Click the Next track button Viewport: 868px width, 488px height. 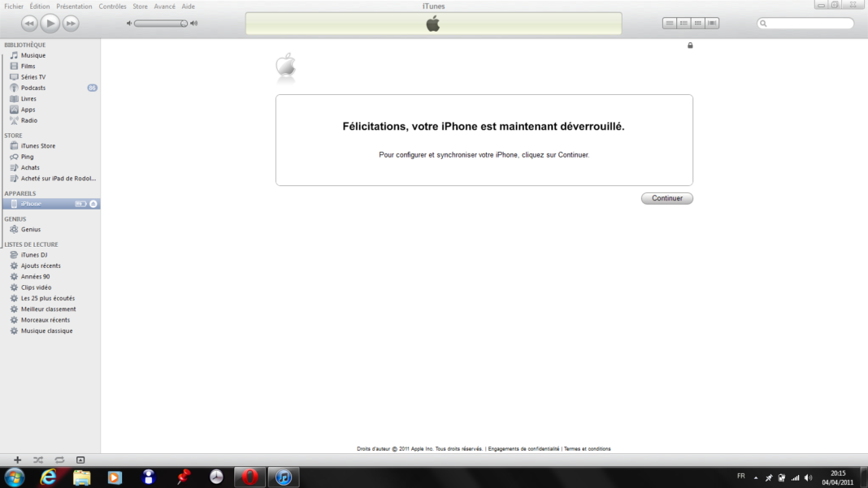71,24
